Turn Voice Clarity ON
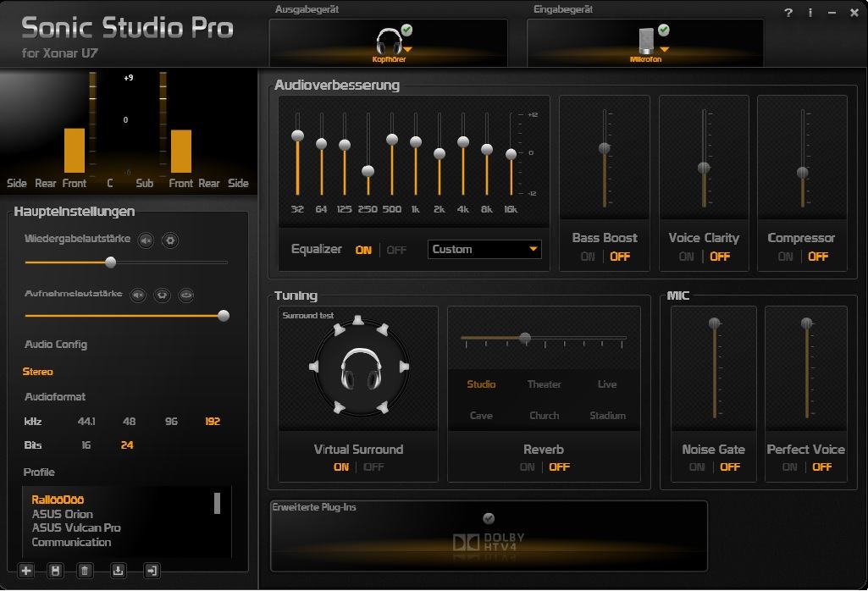Viewport: 868px width, 591px height. 687,257
